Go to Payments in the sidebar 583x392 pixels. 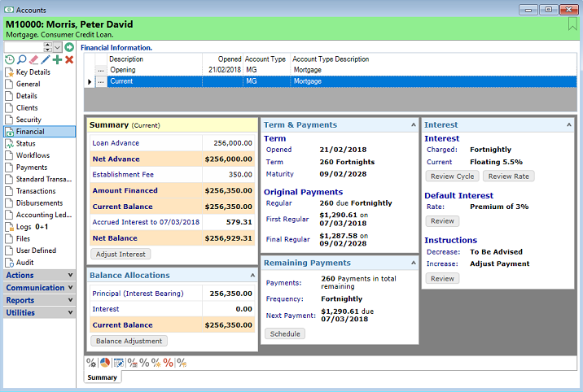point(32,167)
